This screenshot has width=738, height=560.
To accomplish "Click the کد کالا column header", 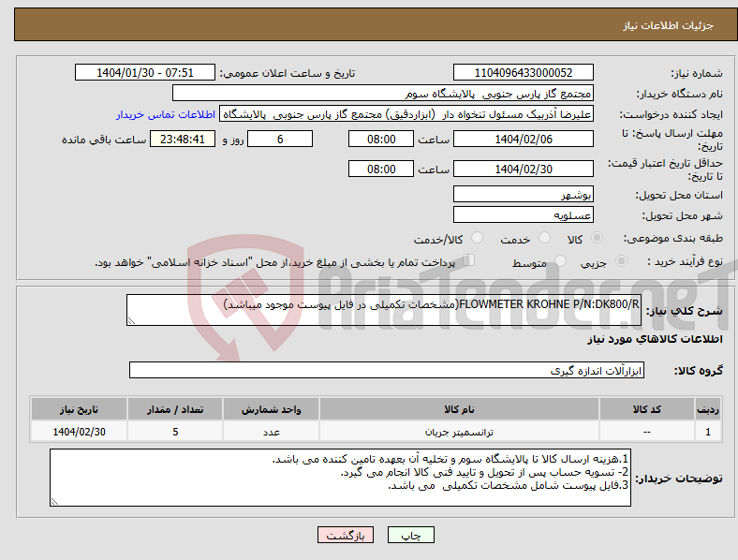I will [647, 409].
